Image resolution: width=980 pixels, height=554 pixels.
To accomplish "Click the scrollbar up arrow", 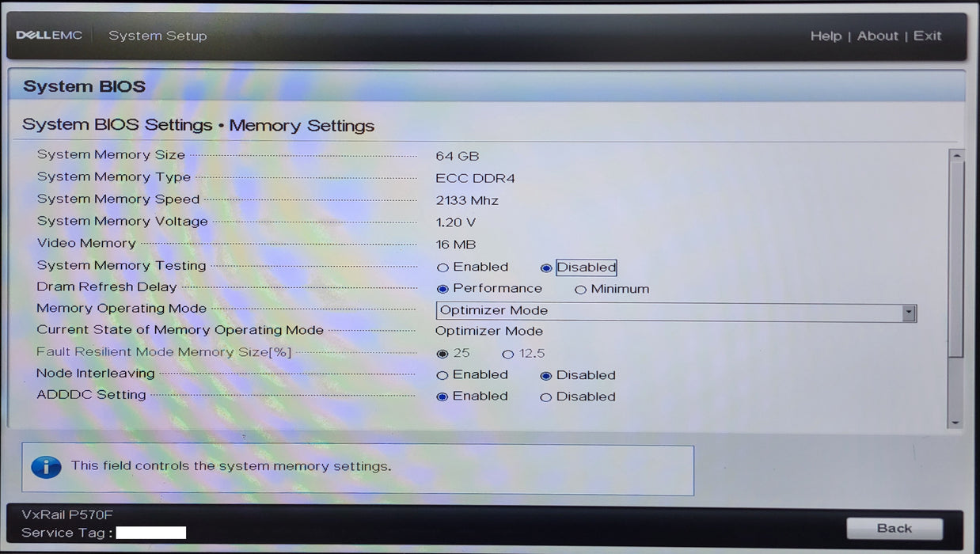I will coord(956,156).
